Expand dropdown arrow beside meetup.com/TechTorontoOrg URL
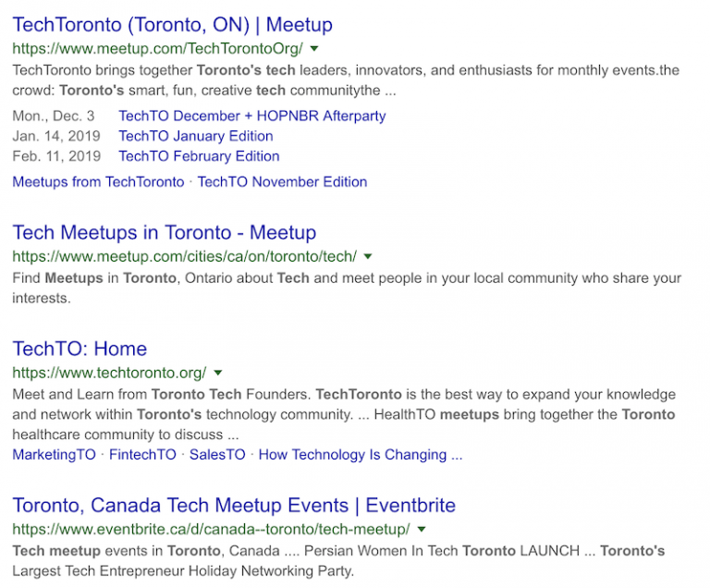 coord(314,48)
